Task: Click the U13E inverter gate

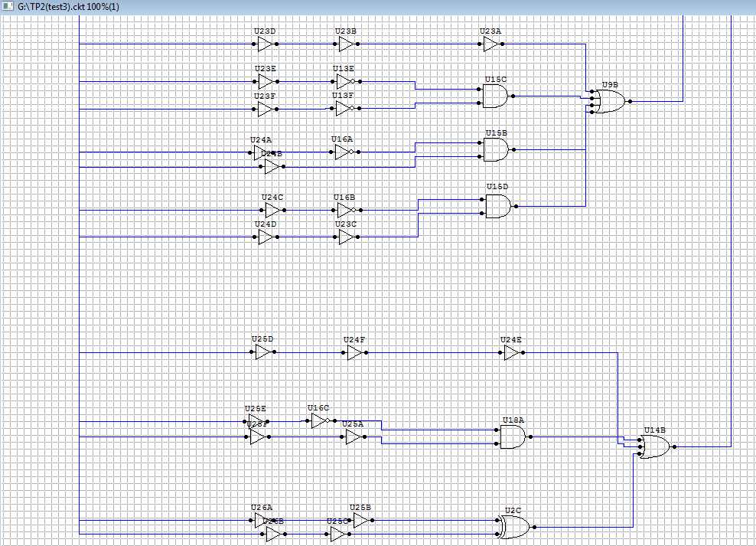Action: (345, 81)
